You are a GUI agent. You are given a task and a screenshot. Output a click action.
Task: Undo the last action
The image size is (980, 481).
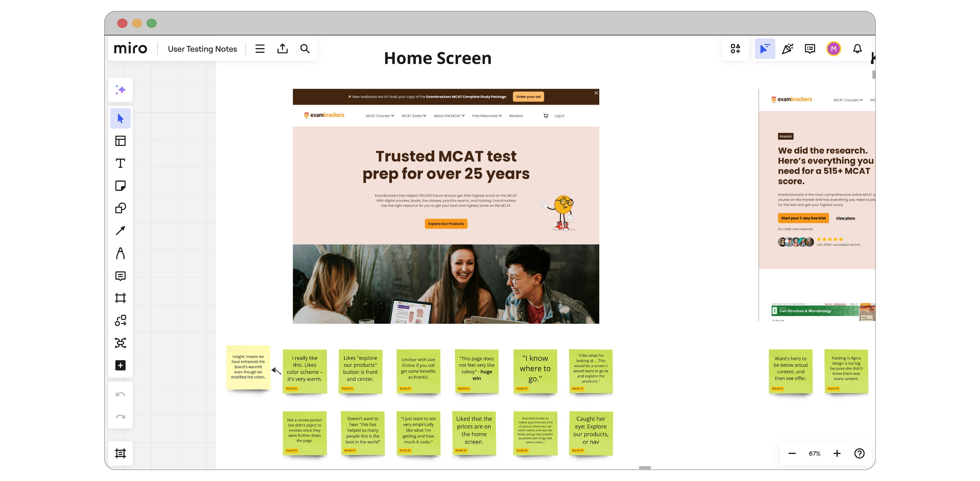coord(120,394)
